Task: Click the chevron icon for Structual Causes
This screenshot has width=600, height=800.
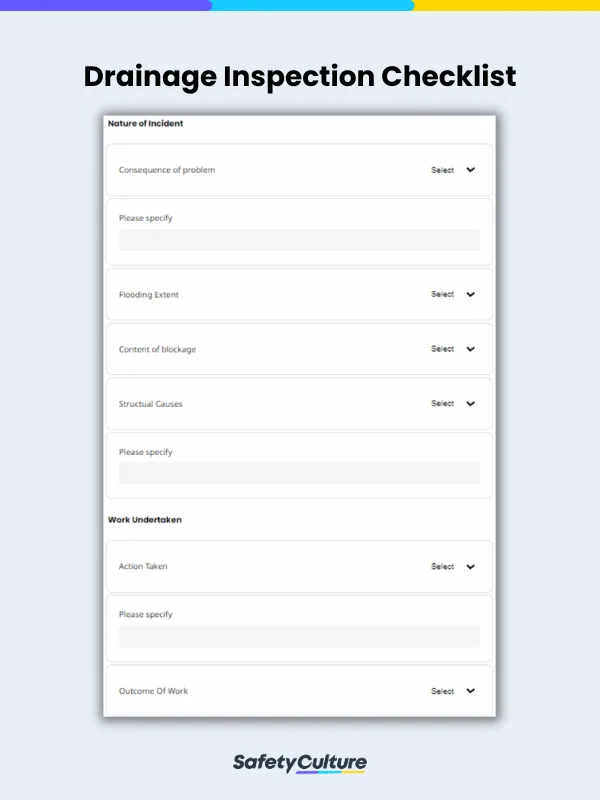Action: pyautogui.click(x=470, y=404)
